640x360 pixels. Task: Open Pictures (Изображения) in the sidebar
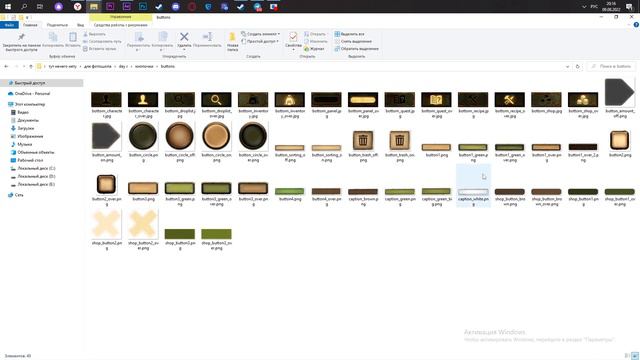(30, 136)
